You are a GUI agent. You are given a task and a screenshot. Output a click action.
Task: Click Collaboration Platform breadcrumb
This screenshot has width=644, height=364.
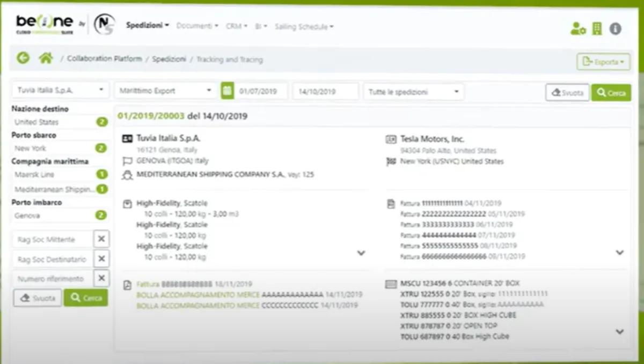(105, 59)
